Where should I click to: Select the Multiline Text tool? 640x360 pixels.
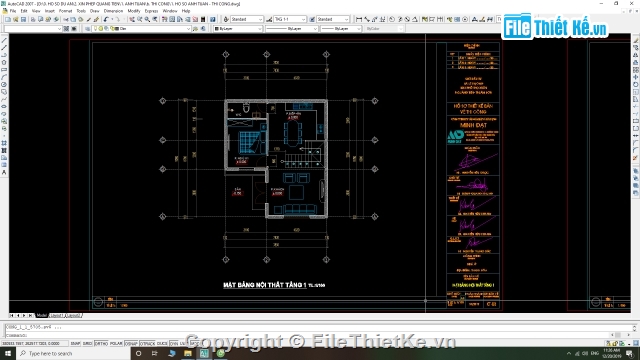tap(4, 173)
